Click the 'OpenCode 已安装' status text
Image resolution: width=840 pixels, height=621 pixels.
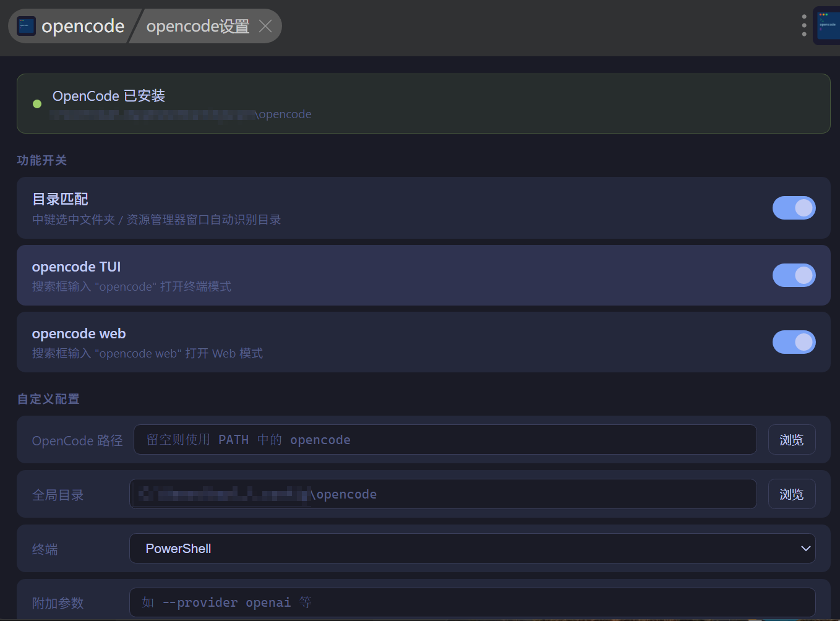109,96
